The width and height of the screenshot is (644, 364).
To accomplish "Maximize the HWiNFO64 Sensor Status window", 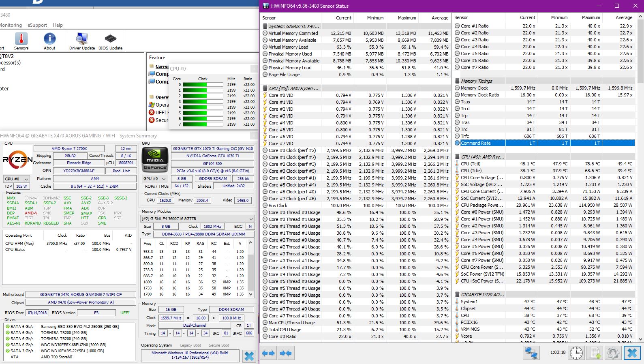I will (x=616, y=6).
